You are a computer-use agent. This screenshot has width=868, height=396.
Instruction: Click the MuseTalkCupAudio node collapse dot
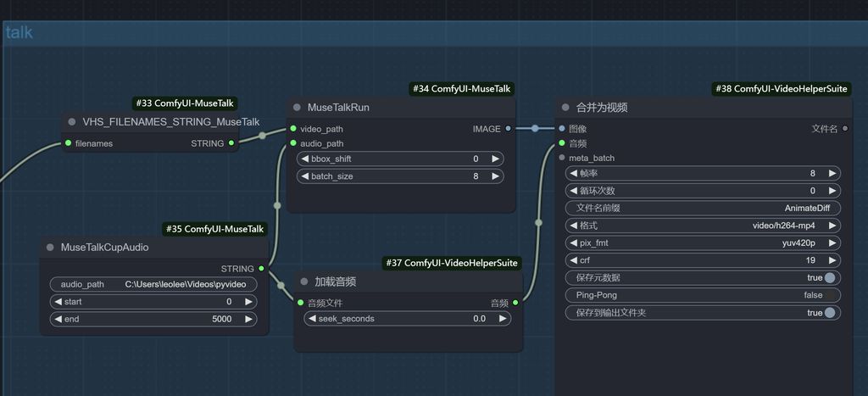50,248
